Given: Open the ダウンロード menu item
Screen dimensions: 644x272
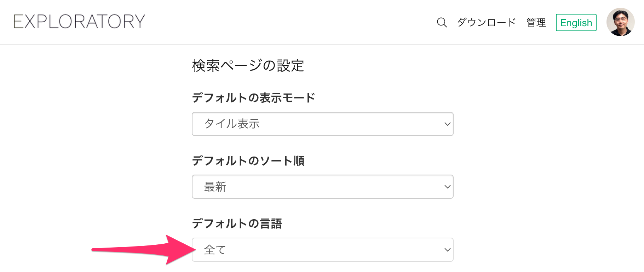Looking at the screenshot, I should click(486, 23).
